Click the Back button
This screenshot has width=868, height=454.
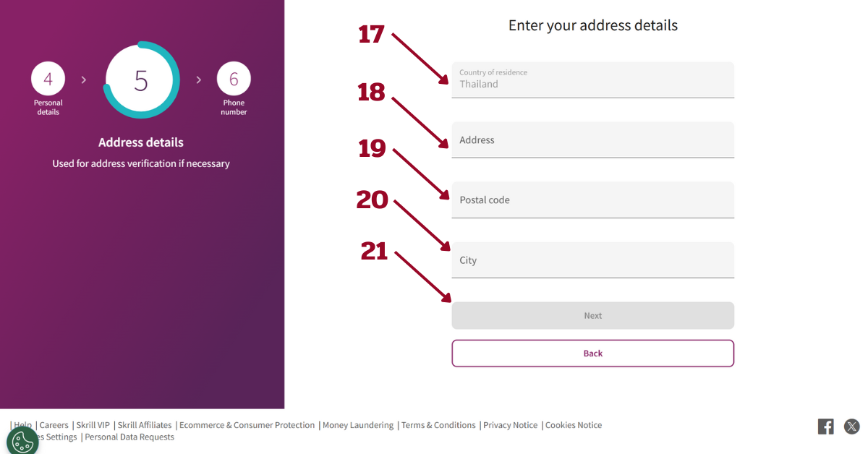tap(593, 354)
